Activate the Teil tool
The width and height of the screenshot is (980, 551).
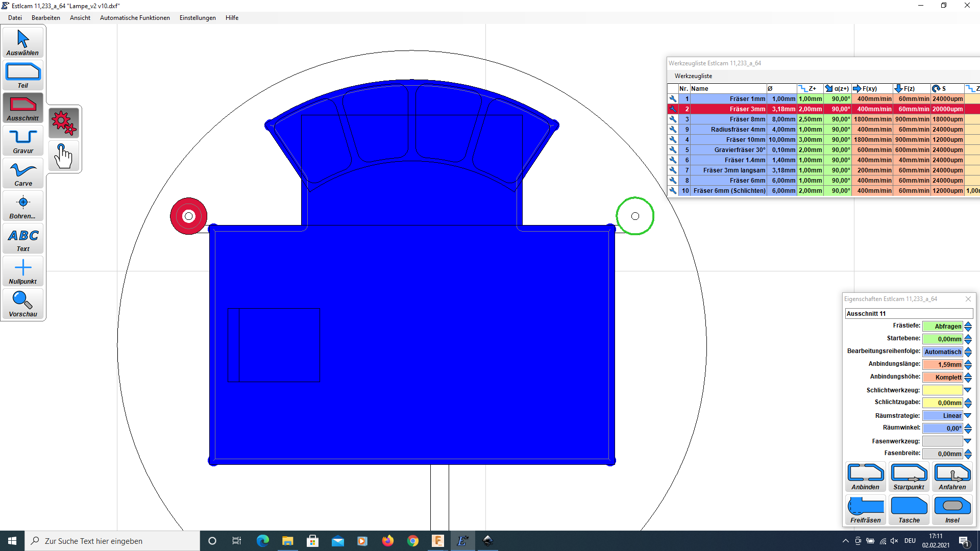(x=23, y=76)
